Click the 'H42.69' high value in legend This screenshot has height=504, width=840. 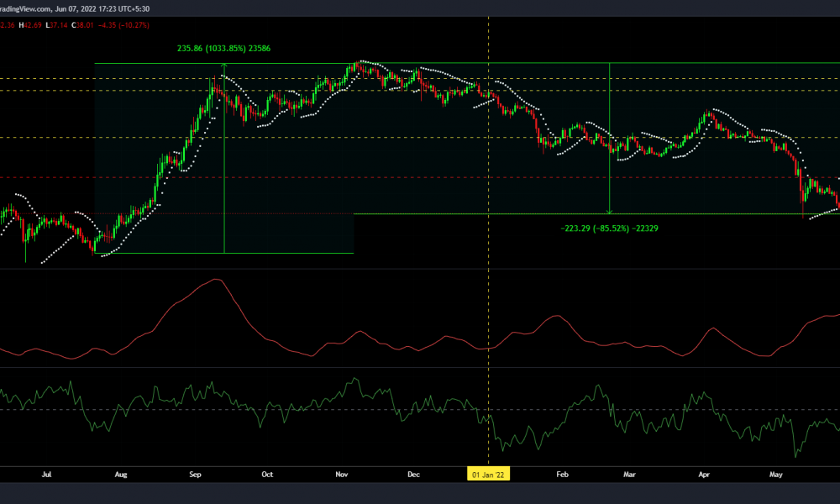pyautogui.click(x=30, y=25)
